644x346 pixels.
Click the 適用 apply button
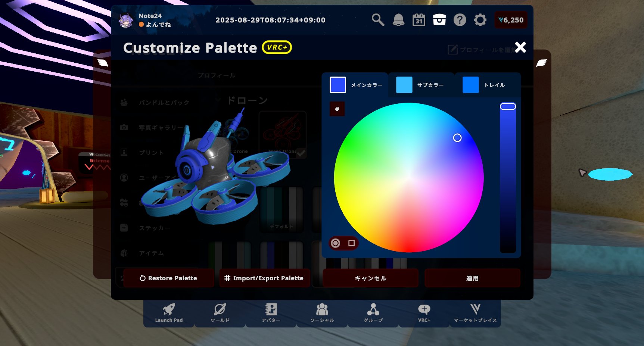point(472,278)
